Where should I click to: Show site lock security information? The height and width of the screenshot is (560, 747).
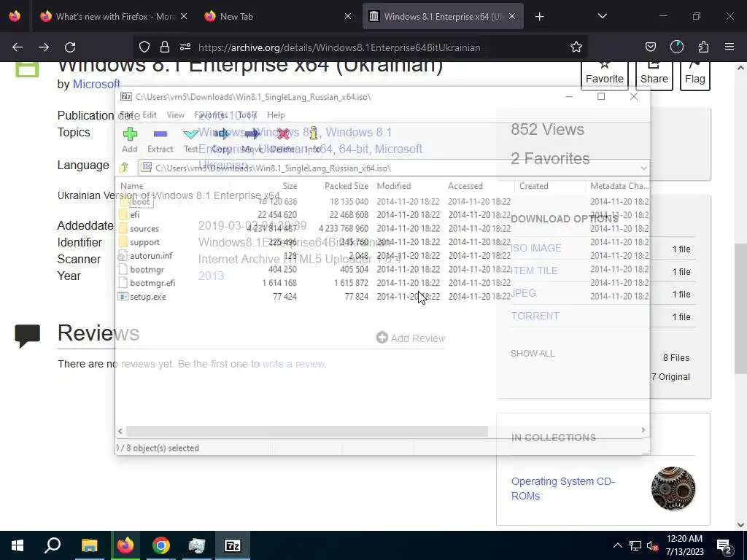click(x=165, y=47)
